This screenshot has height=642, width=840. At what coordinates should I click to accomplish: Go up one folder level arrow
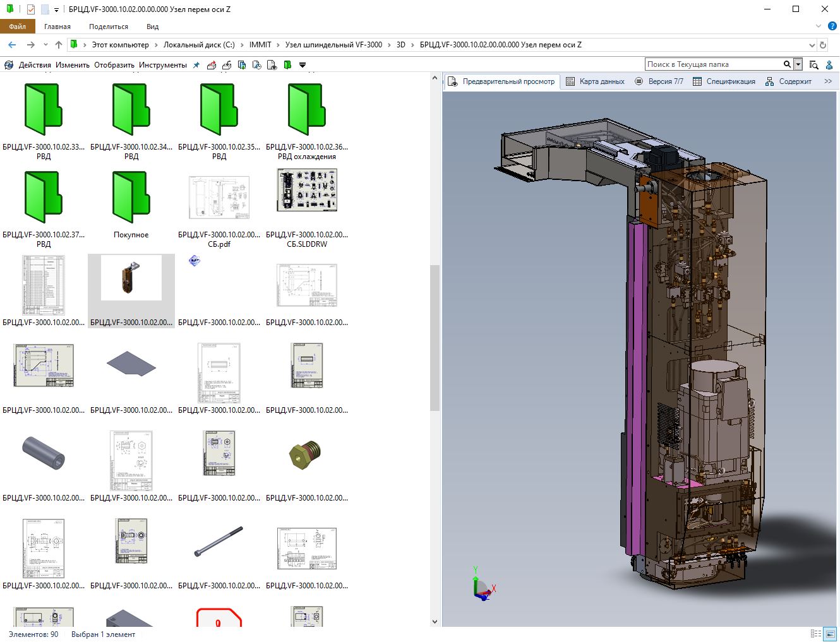click(59, 45)
